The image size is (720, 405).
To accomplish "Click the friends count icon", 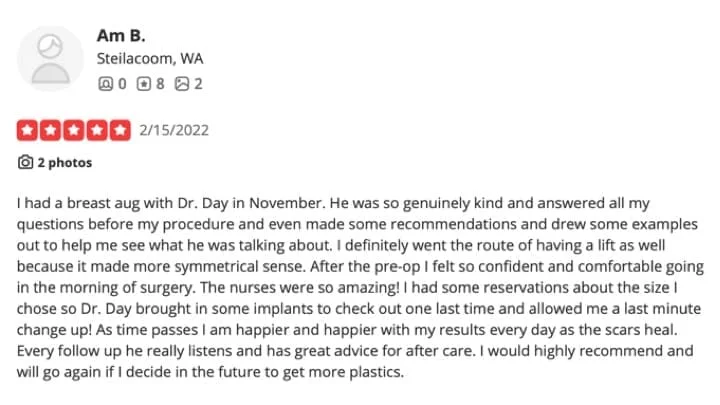I will 105,84.
